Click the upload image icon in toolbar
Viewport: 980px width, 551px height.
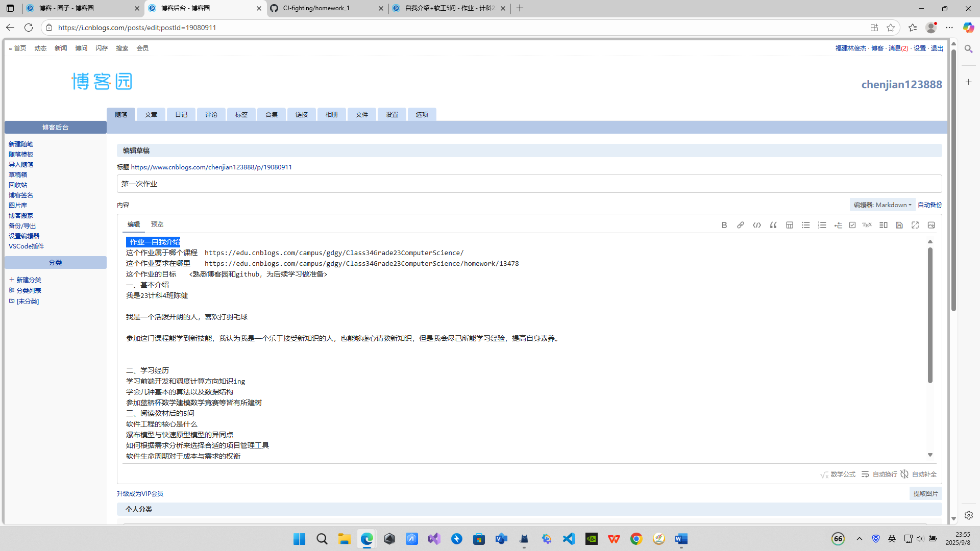931,225
